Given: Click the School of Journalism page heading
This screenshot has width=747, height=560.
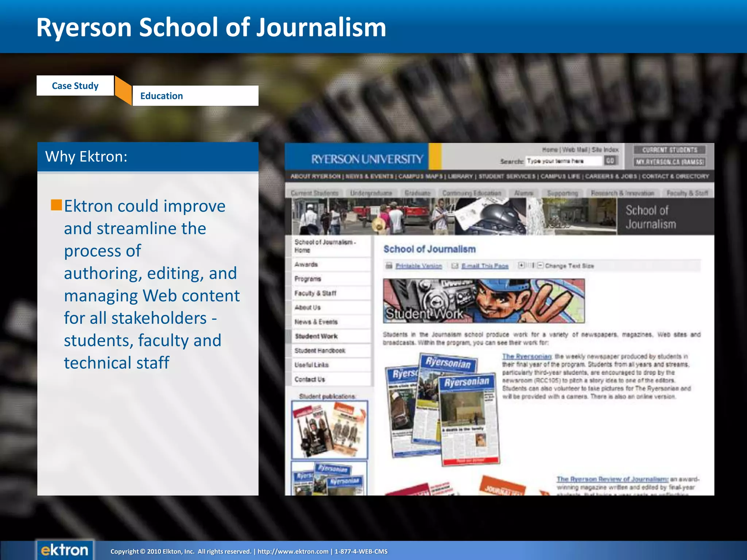Looking at the screenshot, I should 429,249.
